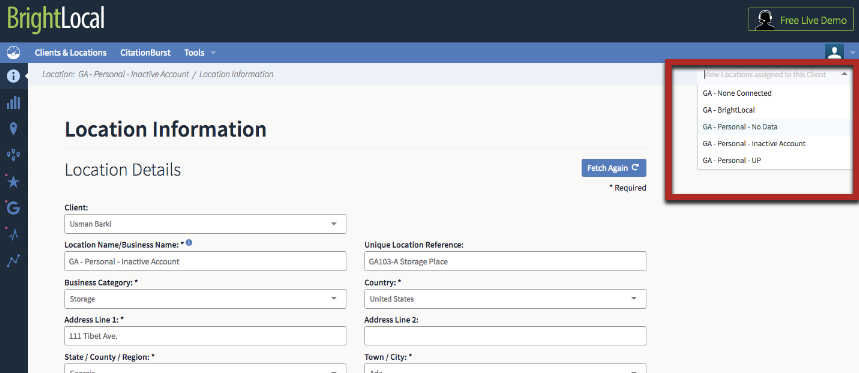This screenshot has height=373, width=859.
Task: Open Clients & Locations menu
Action: 71,53
